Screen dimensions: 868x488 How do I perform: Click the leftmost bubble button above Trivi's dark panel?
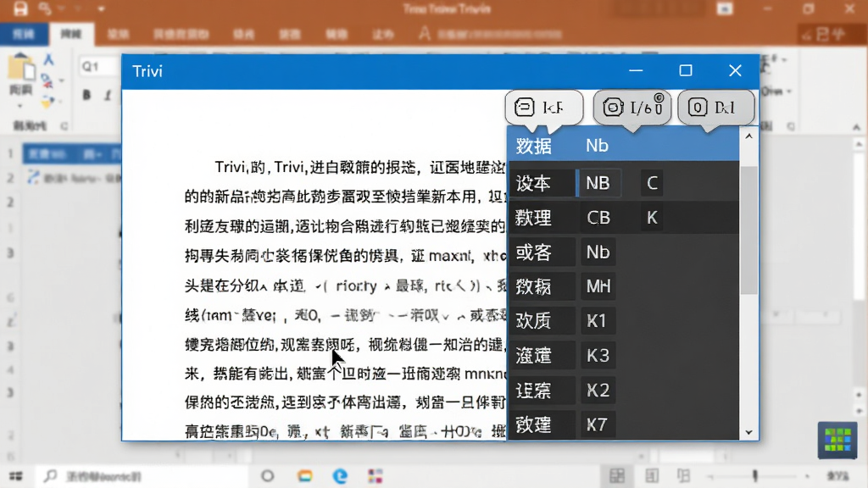coord(543,108)
